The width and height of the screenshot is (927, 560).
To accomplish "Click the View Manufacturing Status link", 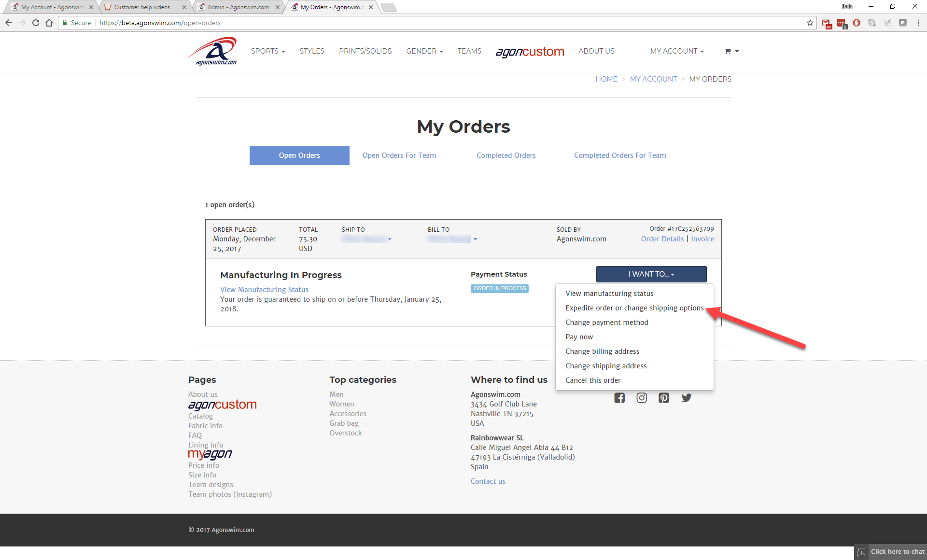I will (264, 290).
